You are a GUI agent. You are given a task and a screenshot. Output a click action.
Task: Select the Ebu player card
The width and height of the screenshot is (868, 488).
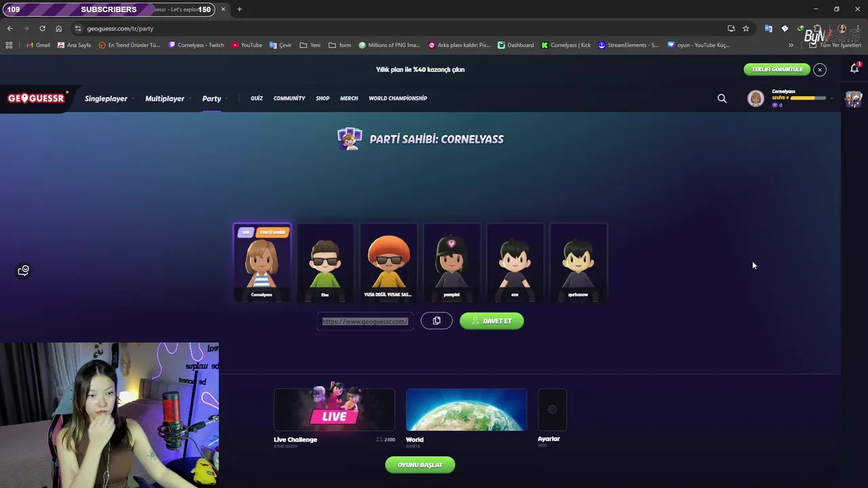pos(325,262)
